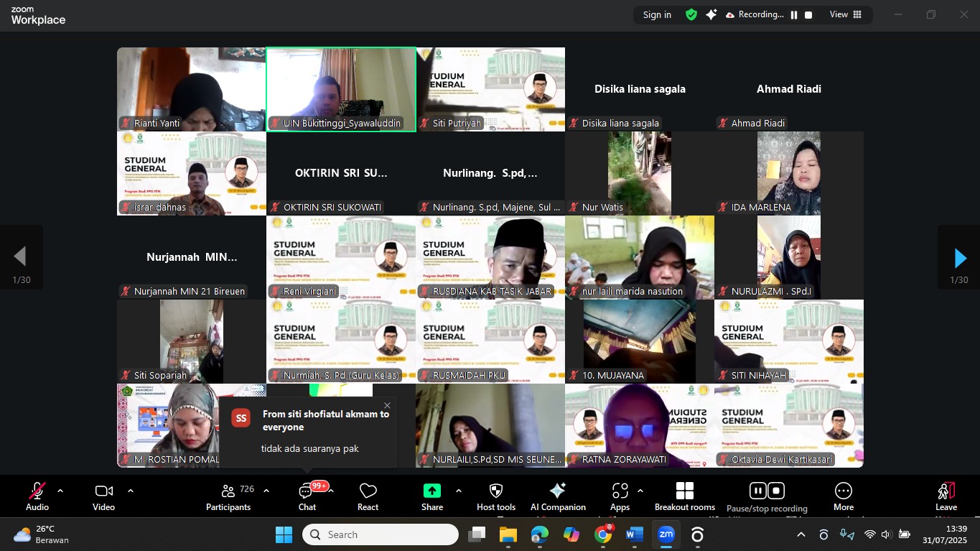Expand share options arrow next to Share

459,491
